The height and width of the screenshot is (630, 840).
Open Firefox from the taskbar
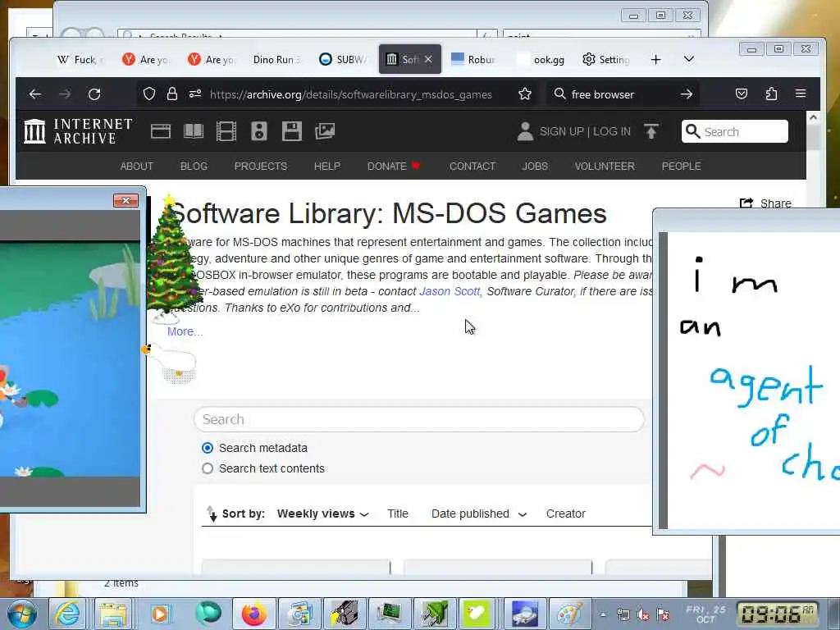(254, 614)
